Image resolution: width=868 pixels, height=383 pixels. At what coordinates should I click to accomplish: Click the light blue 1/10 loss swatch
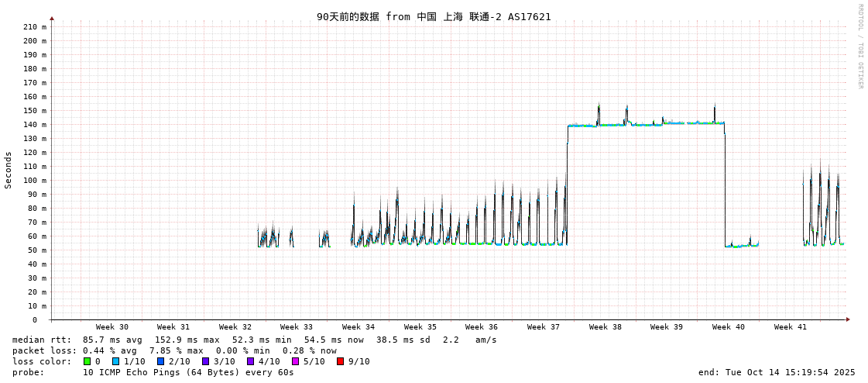(115, 361)
